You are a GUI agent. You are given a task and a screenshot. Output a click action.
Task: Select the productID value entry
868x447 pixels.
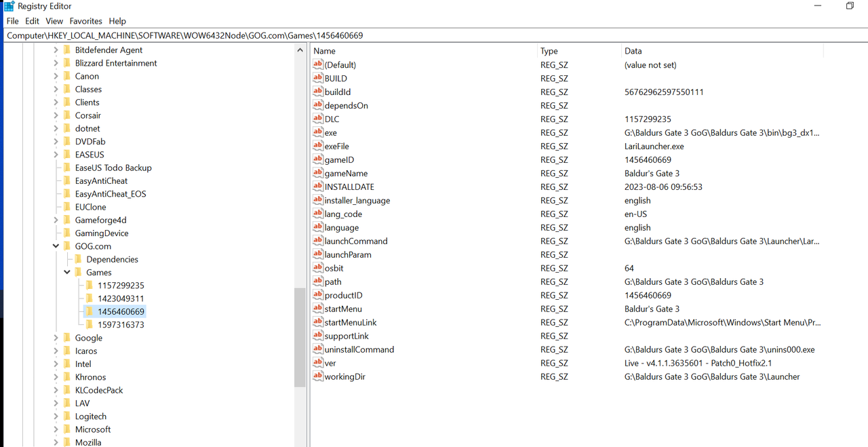(343, 295)
